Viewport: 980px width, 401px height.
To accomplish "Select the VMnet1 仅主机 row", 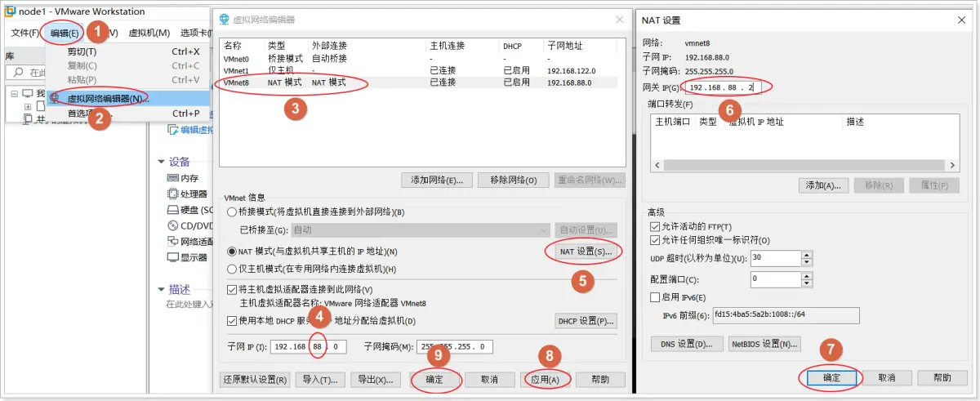I will pos(423,71).
